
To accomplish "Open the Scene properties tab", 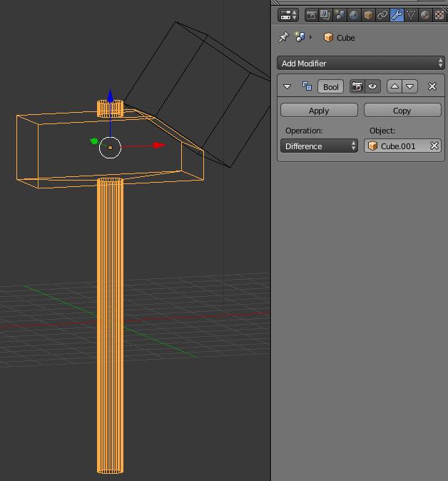I will (x=340, y=15).
